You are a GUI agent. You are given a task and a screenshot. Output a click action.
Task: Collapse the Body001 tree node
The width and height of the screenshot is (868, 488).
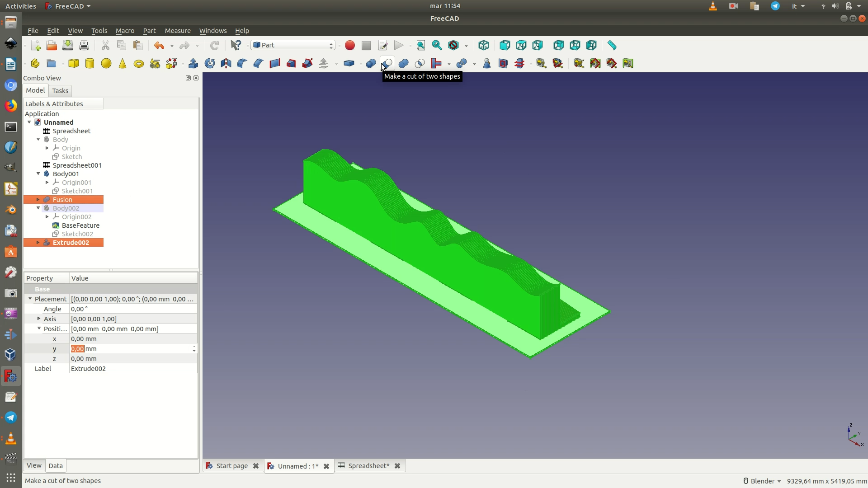pos(38,174)
